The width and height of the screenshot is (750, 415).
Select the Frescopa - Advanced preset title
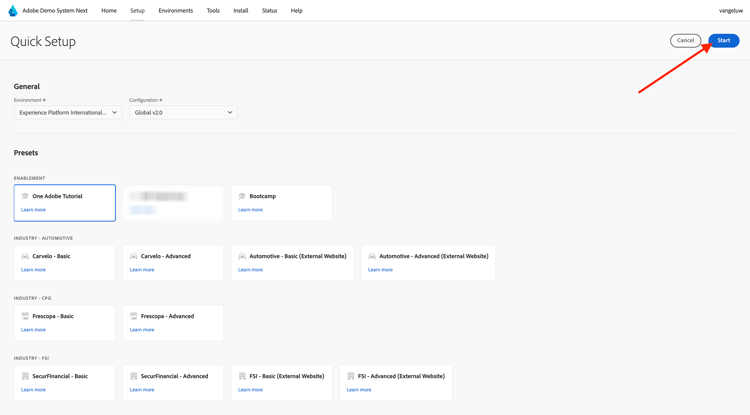point(167,316)
